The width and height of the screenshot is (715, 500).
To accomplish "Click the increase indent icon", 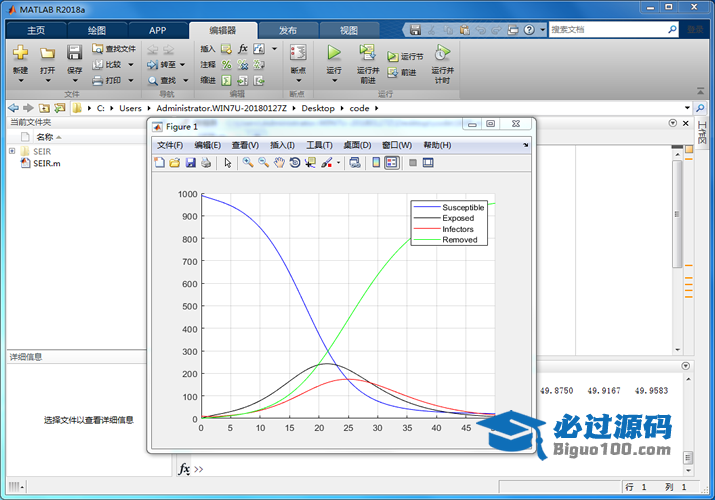I will [x=243, y=81].
